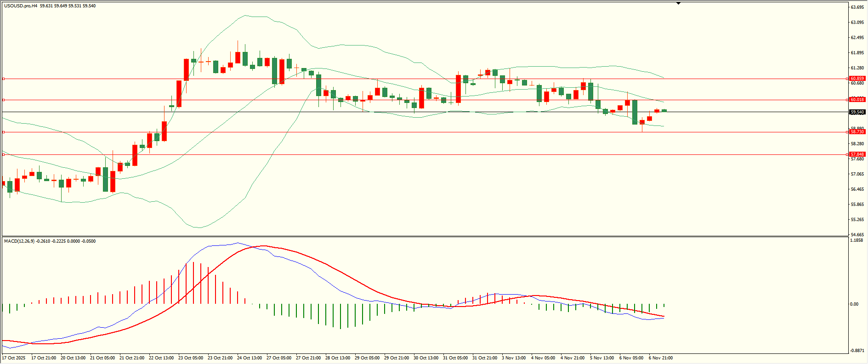Click the 58.730 price label on axis
Screen dimensions: 868x364
857,132
